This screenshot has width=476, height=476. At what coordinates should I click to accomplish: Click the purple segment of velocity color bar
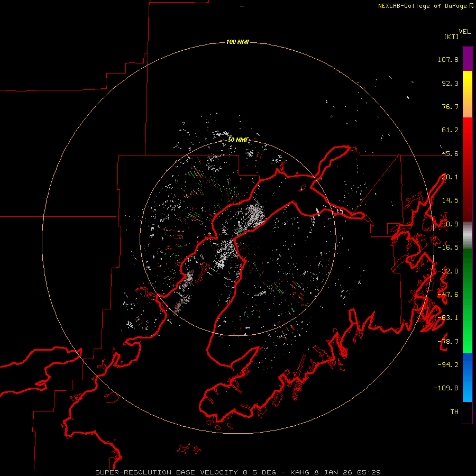click(x=467, y=59)
